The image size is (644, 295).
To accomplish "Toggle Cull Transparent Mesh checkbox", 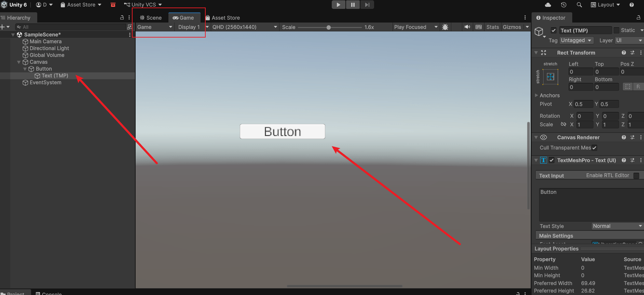I will pyautogui.click(x=594, y=148).
